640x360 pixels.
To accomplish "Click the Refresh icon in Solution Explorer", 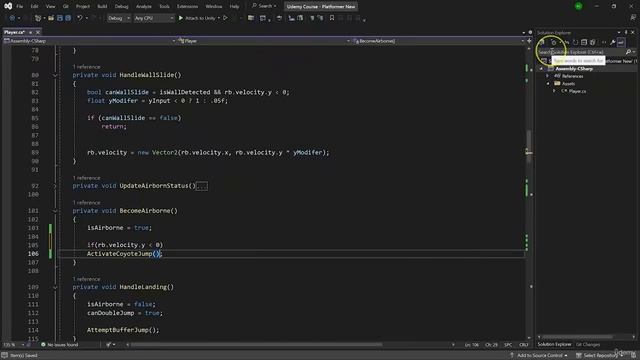I will (575, 42).
